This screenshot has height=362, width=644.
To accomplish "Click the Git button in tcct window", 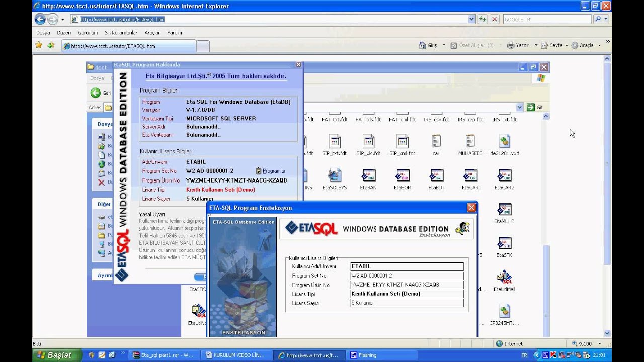I will [535, 107].
